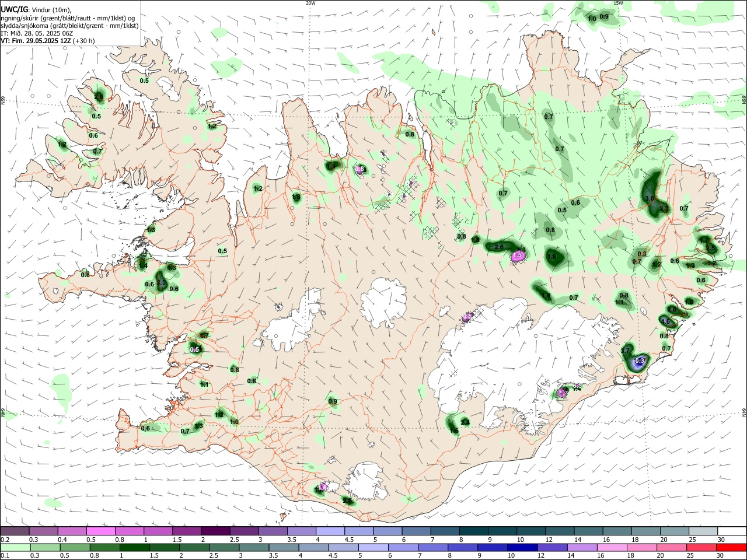Click the '2.6' precipitation value on the map
The width and height of the screenshot is (747, 560).
(499, 247)
